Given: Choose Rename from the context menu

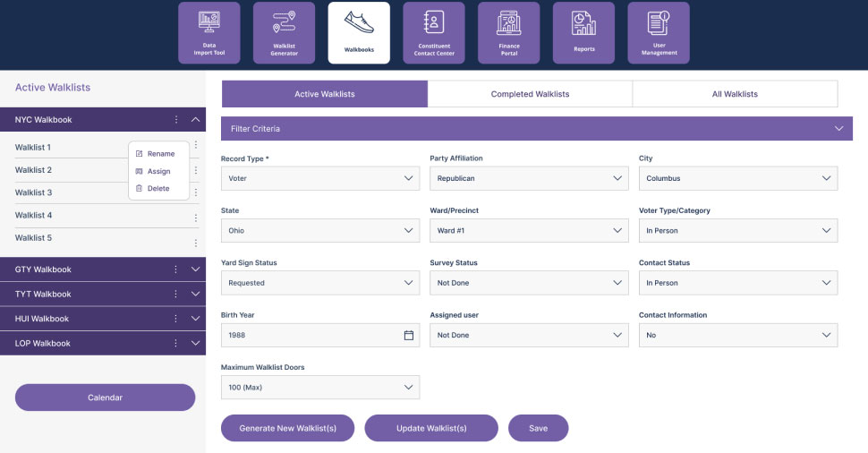Looking at the screenshot, I should click(x=160, y=154).
